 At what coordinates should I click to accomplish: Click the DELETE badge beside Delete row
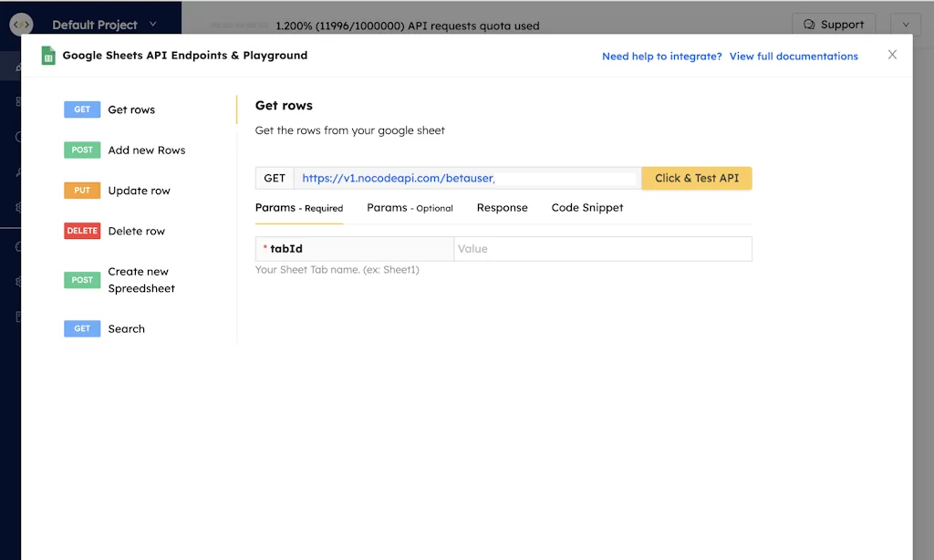pos(82,231)
